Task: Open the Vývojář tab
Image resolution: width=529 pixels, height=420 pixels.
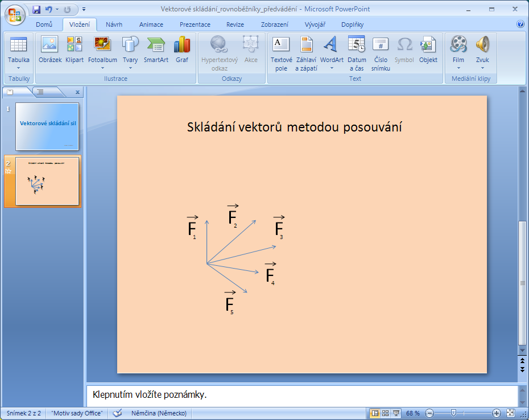Action: point(315,24)
